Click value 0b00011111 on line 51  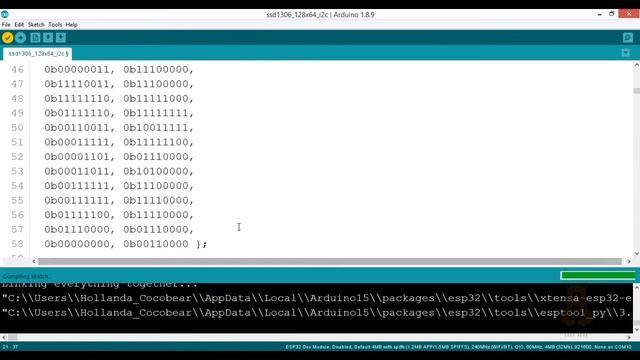[77, 142]
